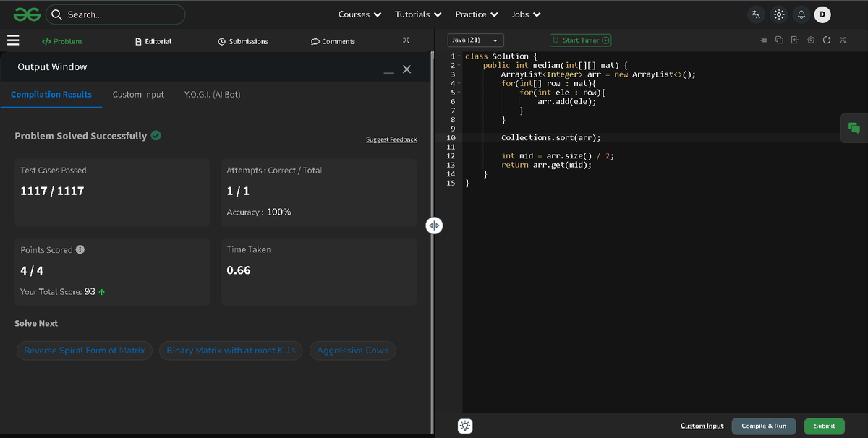868x438 pixels.
Task: Click the GeeksforGeeks logo
Action: 27,14
